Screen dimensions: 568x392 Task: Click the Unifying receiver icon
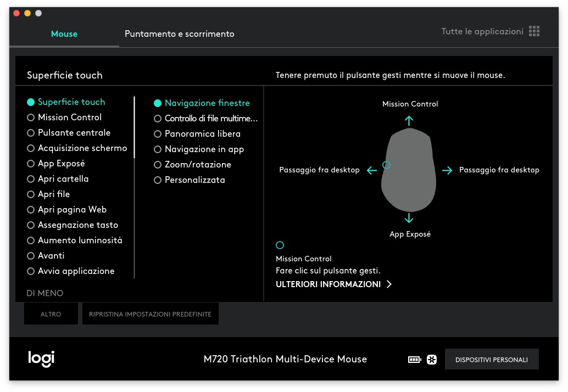click(431, 360)
